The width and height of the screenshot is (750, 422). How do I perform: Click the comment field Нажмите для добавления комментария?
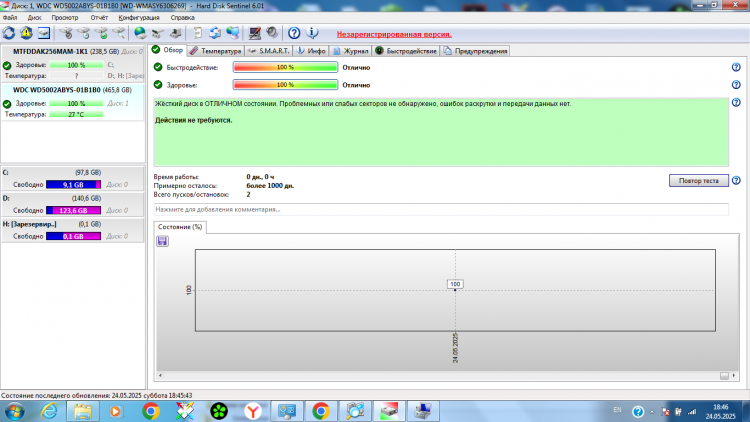pyautogui.click(x=441, y=210)
